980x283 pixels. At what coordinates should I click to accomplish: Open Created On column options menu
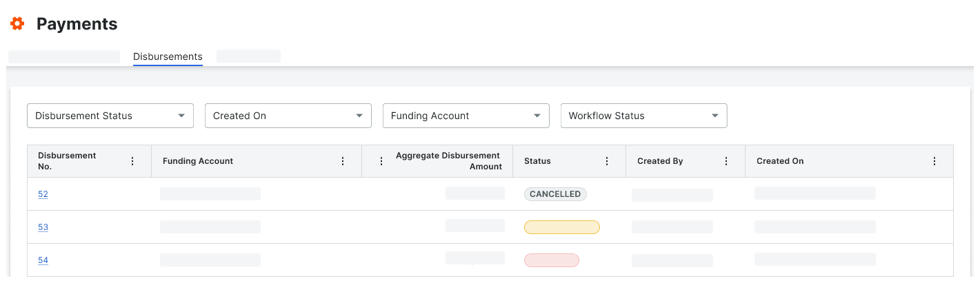(x=934, y=161)
